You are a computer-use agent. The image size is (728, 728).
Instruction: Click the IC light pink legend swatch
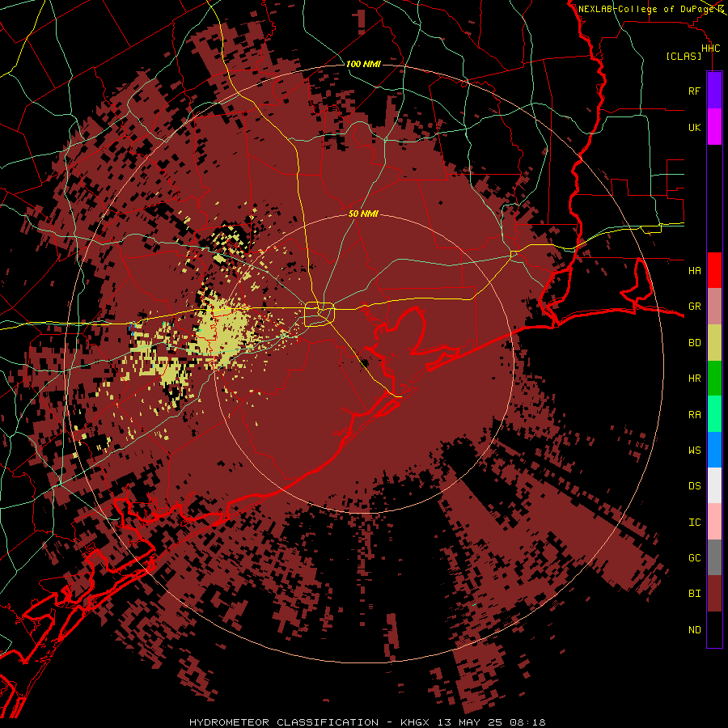pos(714,522)
